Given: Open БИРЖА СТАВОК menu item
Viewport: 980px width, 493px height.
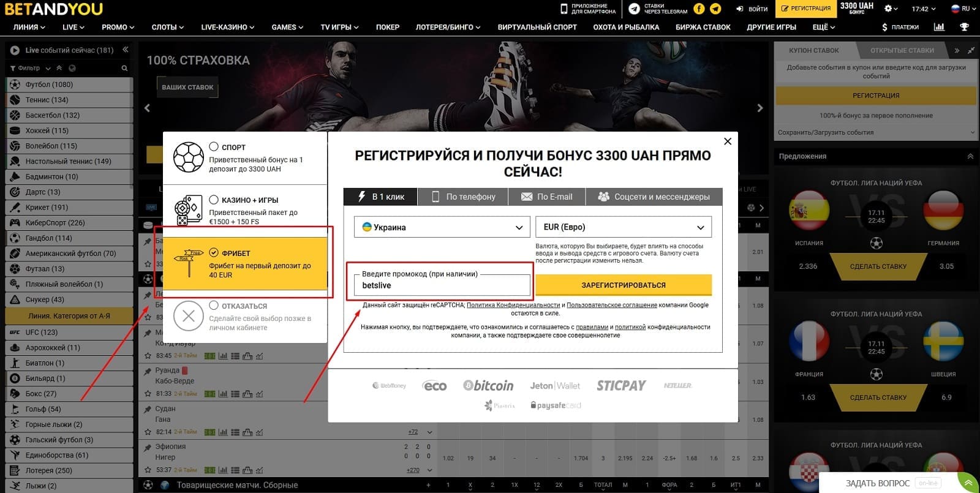Looking at the screenshot, I should (703, 27).
